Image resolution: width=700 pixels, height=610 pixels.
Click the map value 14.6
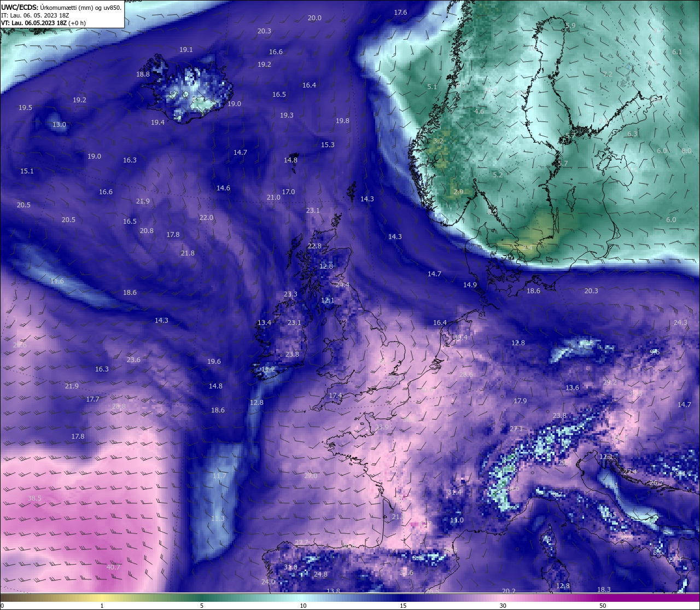pyautogui.click(x=223, y=188)
